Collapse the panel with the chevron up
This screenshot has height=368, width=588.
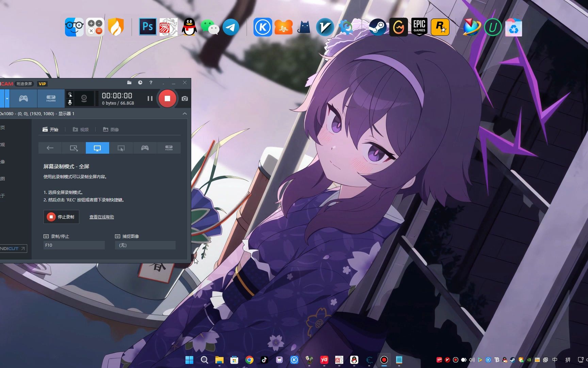point(185,113)
